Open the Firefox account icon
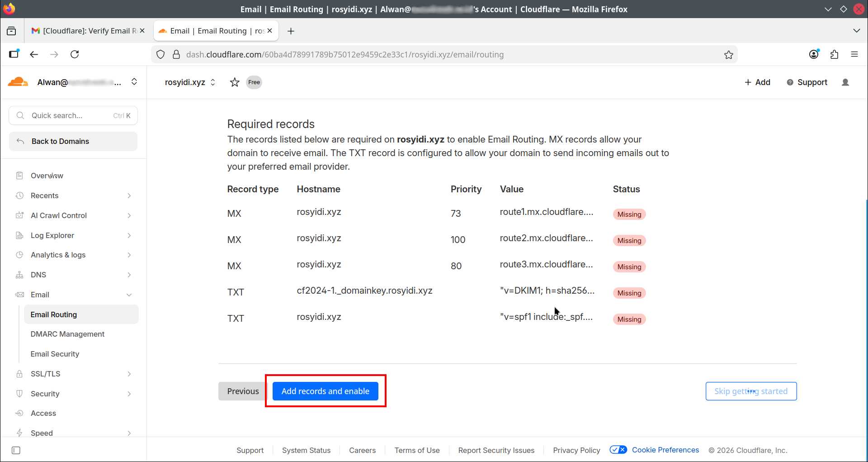Screen dimensions: 868x462 pos(814,54)
